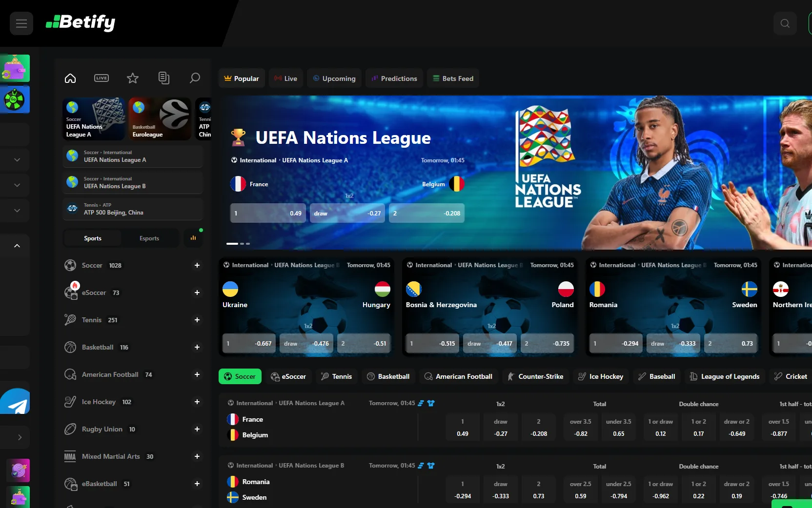Expand the Basketball sidebar category

pos(197,347)
